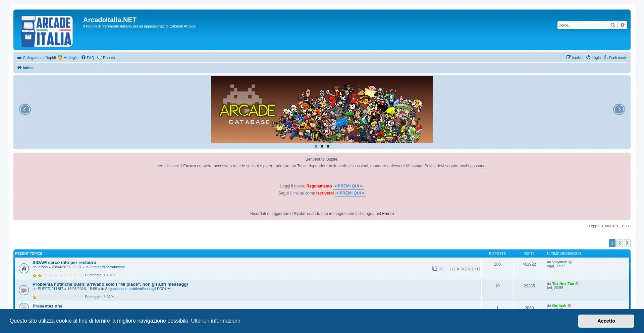Jump to page 11 of SIDAM topic

pyautogui.click(x=477, y=269)
